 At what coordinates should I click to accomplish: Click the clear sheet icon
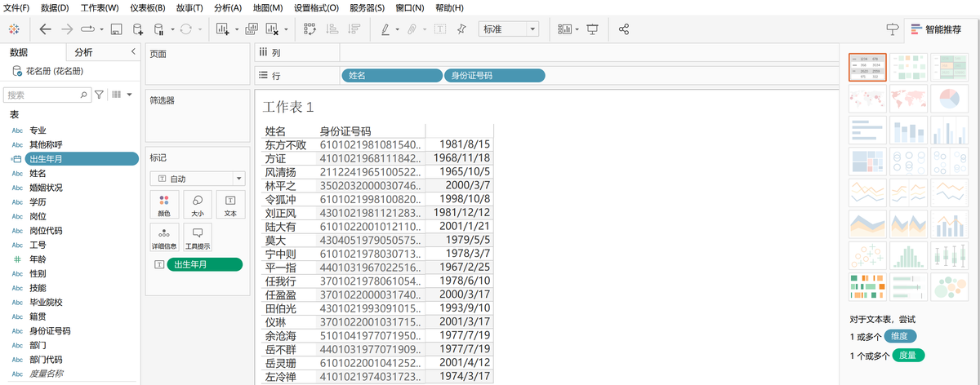[x=273, y=29]
